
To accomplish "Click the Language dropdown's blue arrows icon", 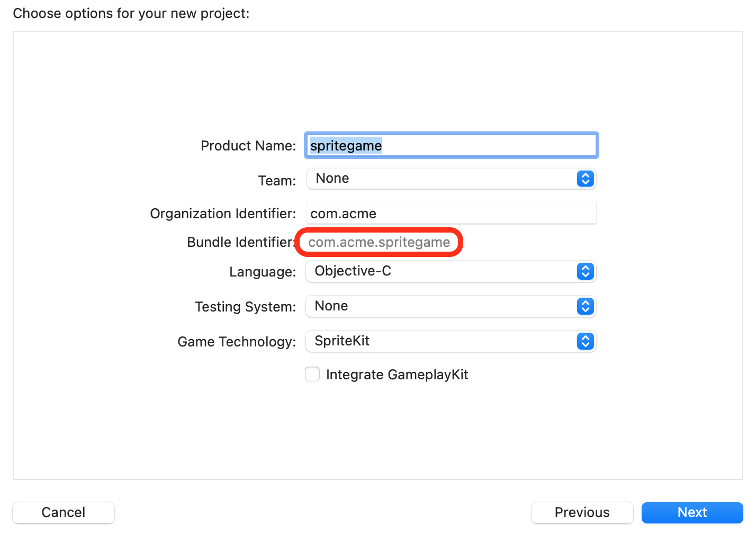I will [586, 271].
